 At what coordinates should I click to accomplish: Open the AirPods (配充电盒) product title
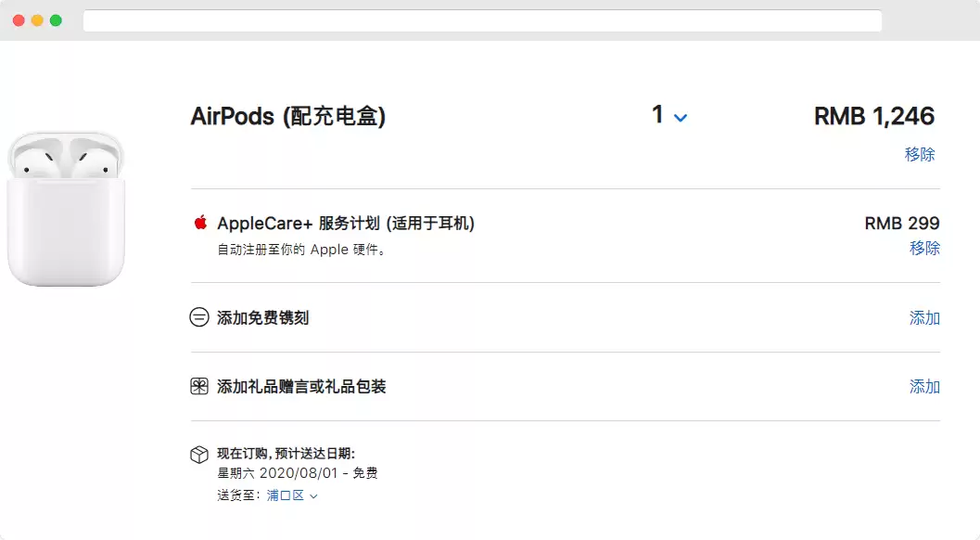pyautogui.click(x=288, y=116)
